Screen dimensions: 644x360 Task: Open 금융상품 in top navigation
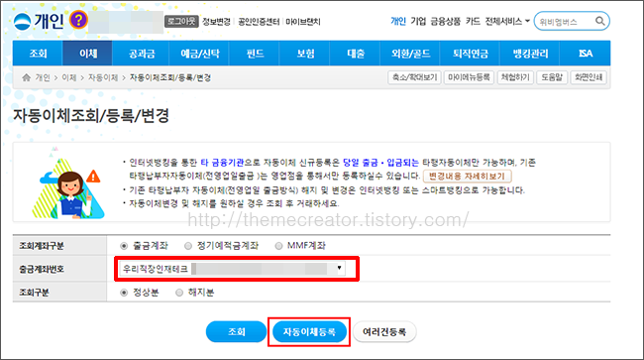click(446, 21)
